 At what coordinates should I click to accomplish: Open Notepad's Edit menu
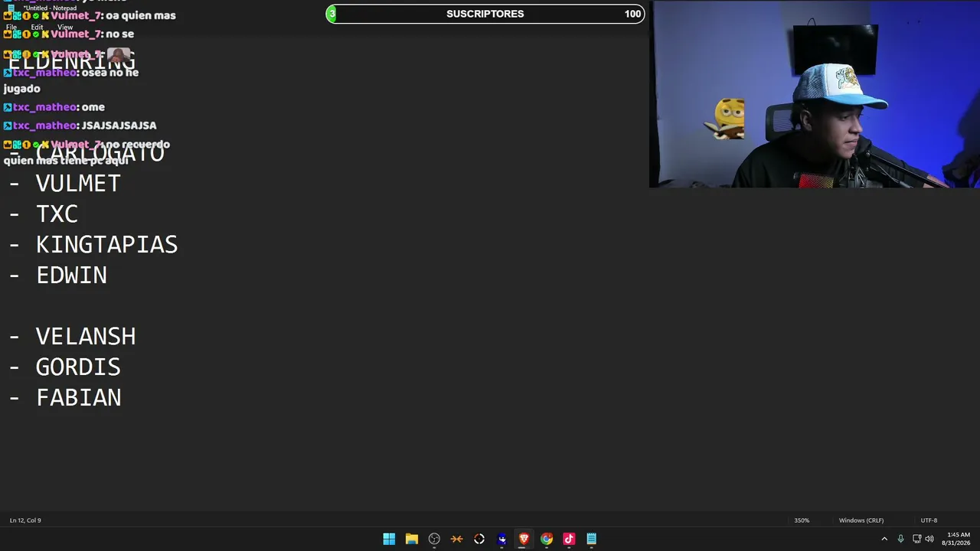pos(37,28)
